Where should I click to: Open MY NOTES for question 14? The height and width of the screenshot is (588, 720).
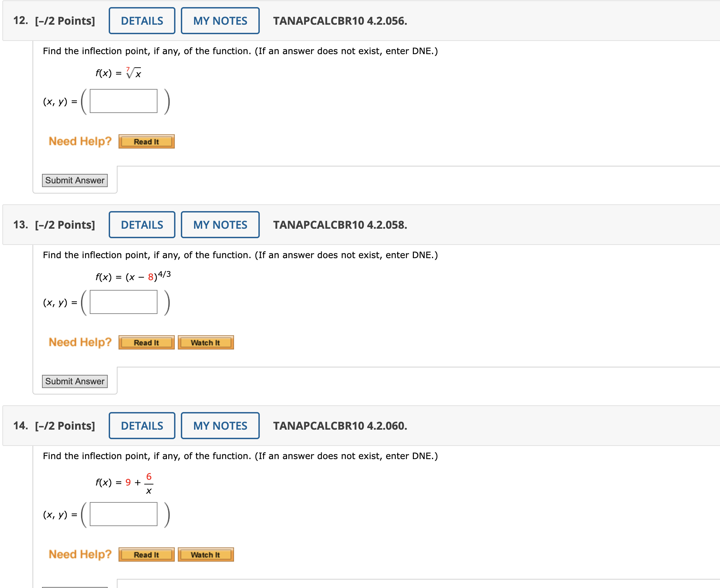pyautogui.click(x=220, y=425)
